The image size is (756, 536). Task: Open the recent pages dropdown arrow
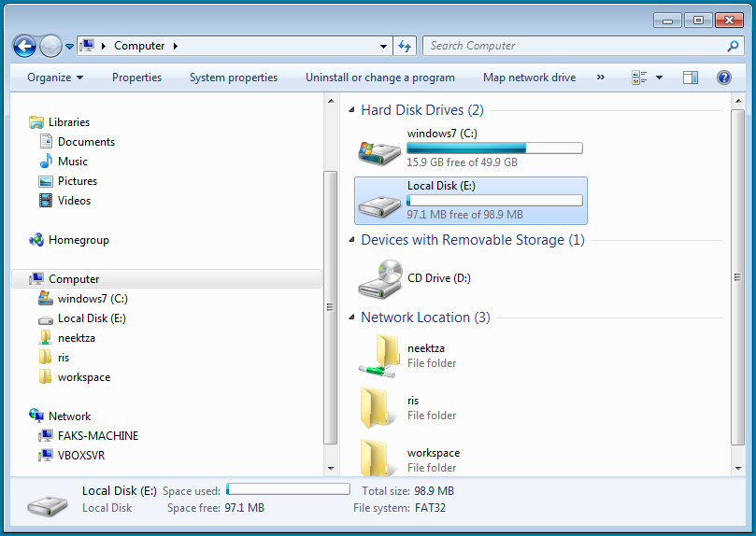pyautogui.click(x=69, y=47)
